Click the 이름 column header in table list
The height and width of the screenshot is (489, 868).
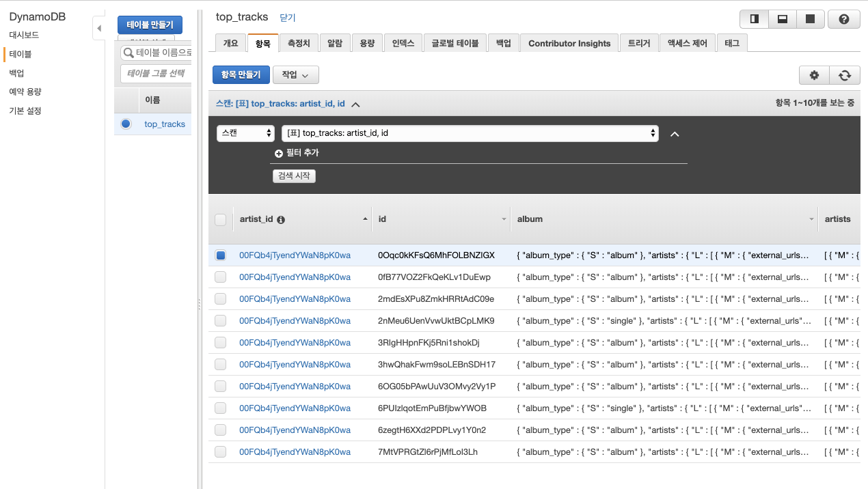coord(152,100)
